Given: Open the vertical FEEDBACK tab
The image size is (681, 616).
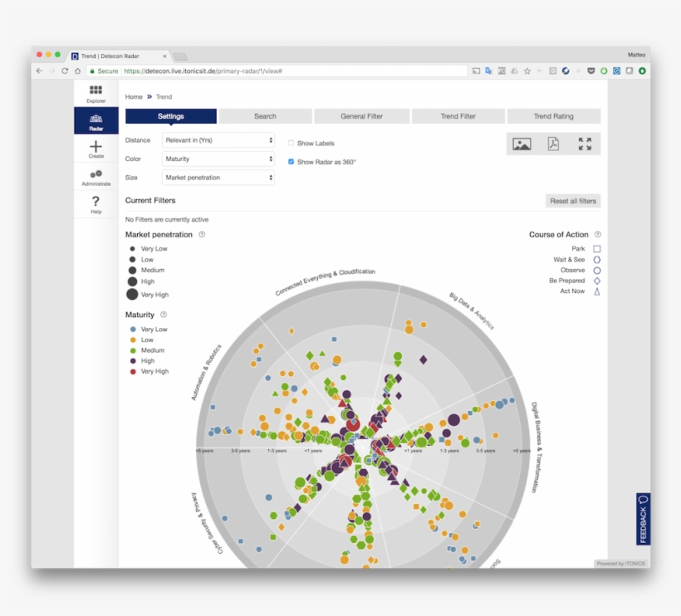Looking at the screenshot, I should point(643,519).
